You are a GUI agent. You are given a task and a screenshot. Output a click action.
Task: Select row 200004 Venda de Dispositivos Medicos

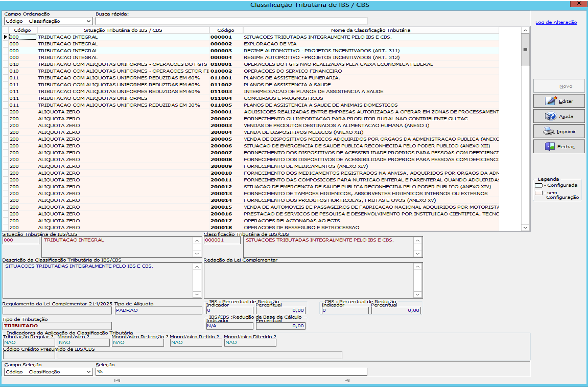[x=303, y=132]
